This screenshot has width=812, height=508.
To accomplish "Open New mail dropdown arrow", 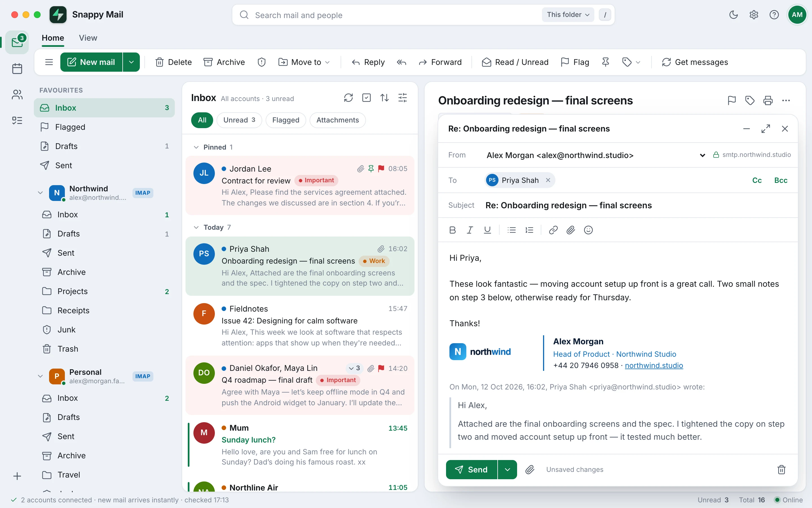I will [132, 62].
